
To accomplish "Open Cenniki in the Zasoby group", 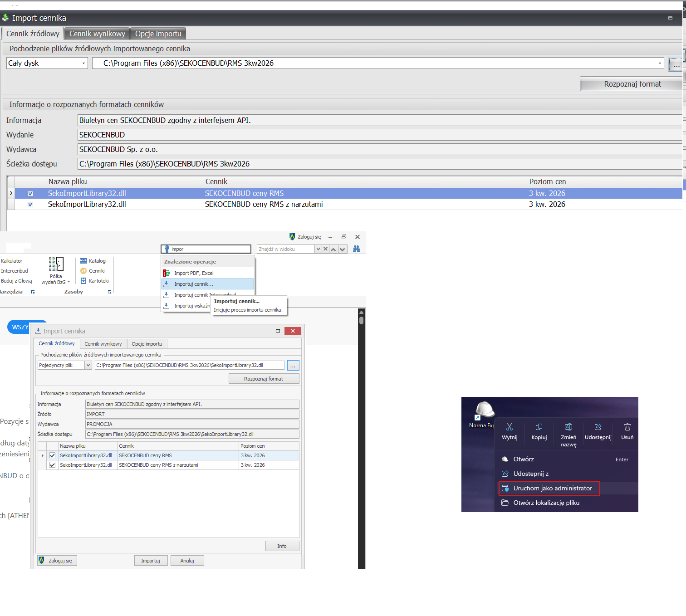I will 92,271.
